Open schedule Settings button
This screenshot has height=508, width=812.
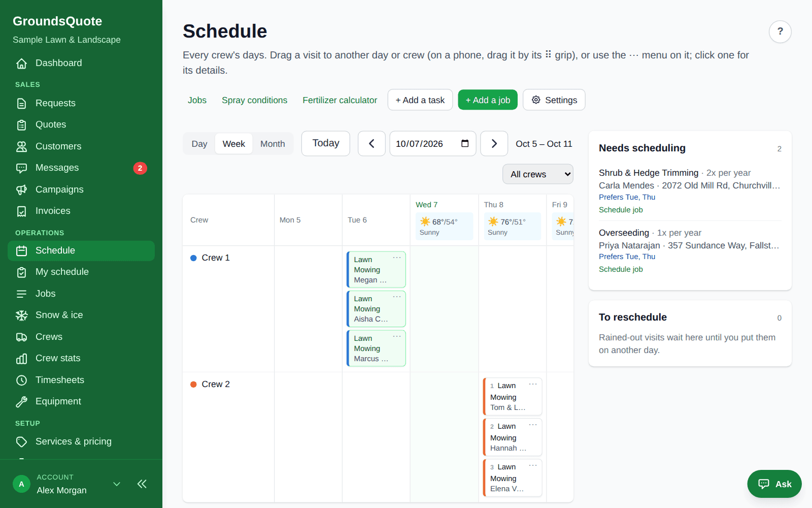point(554,100)
